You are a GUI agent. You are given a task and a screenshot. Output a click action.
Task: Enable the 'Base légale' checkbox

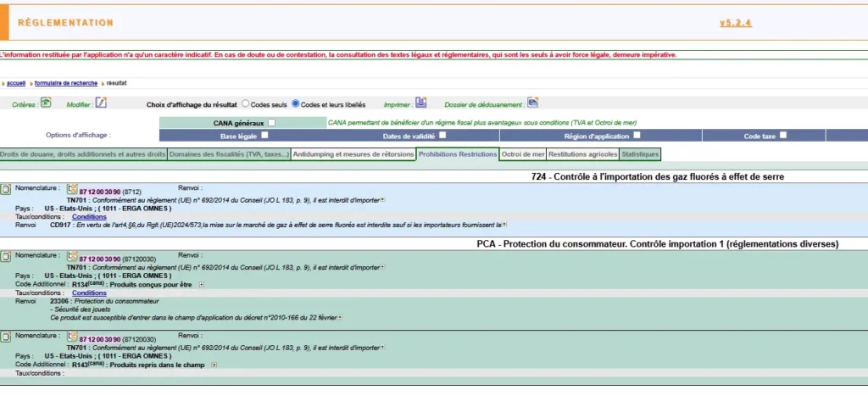[x=264, y=135]
